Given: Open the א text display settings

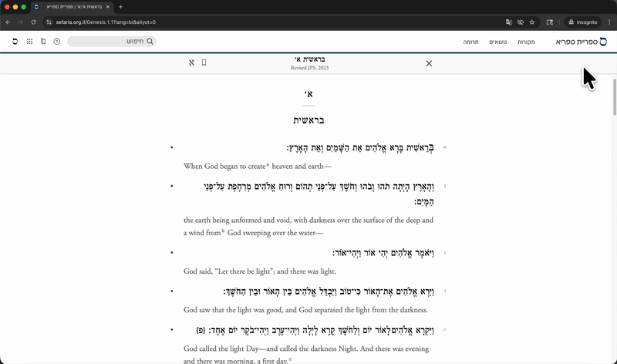Looking at the screenshot, I should [x=191, y=62].
